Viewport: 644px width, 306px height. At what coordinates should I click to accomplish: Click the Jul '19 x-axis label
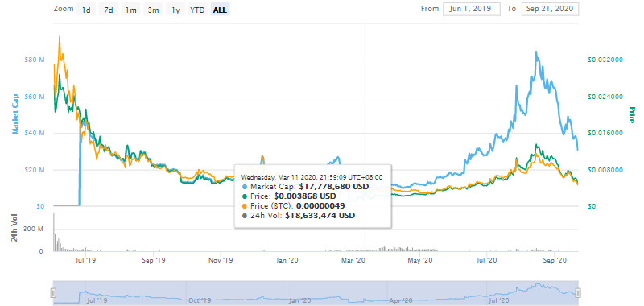[x=87, y=260]
